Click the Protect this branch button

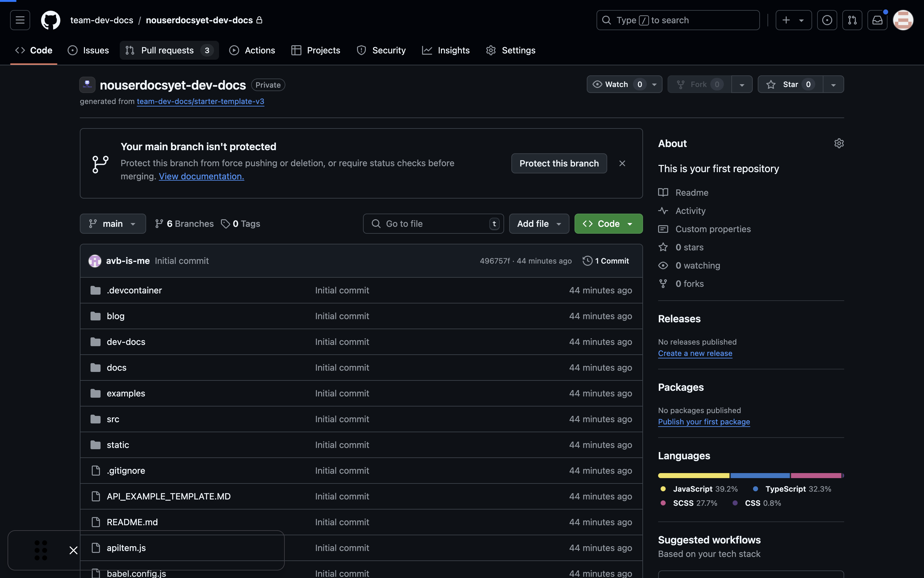(x=559, y=163)
